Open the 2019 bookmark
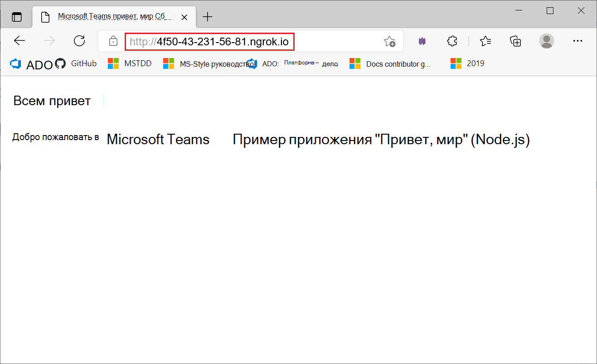The height and width of the screenshot is (364, 597). coord(467,63)
